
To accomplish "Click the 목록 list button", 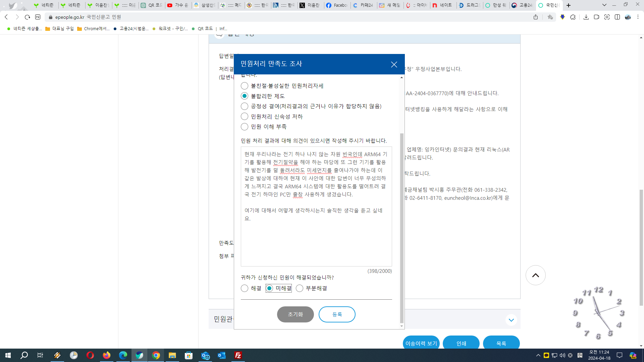I will click(x=501, y=343).
